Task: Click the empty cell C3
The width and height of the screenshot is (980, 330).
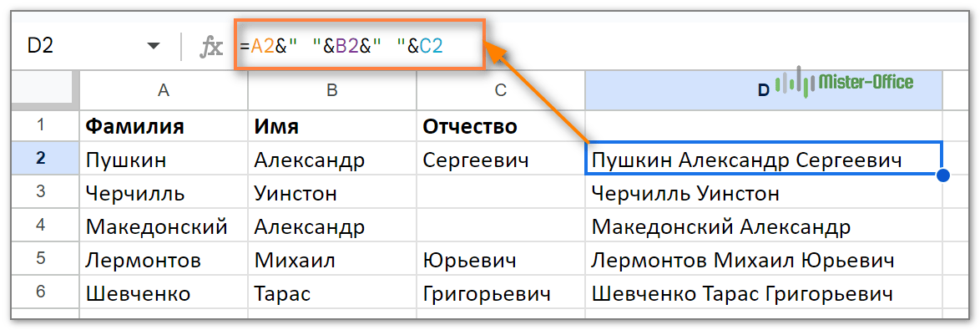Action: (501, 192)
